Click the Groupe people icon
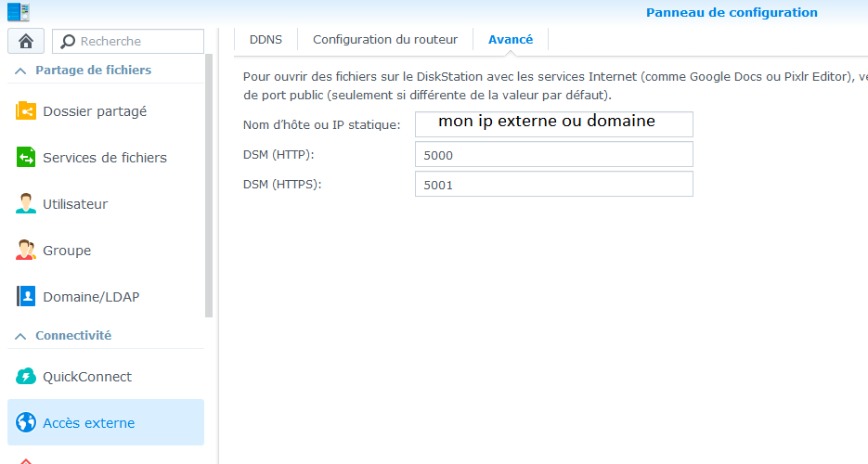 click(x=26, y=251)
